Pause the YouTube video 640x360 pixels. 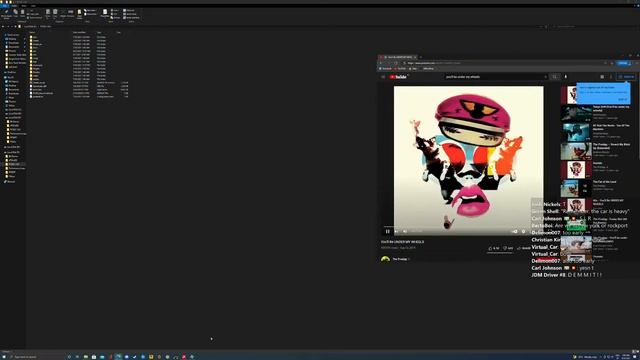pyautogui.click(x=387, y=231)
